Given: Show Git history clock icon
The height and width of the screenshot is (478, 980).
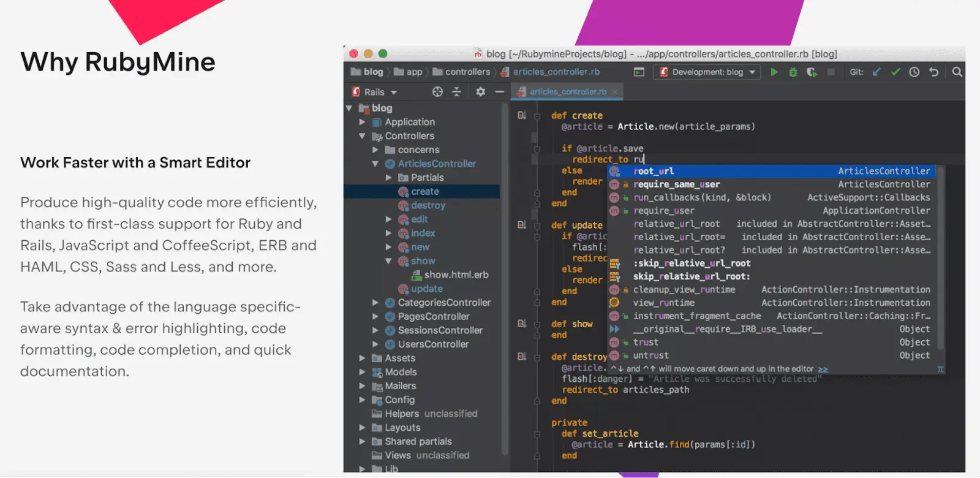Looking at the screenshot, I should click(x=914, y=72).
